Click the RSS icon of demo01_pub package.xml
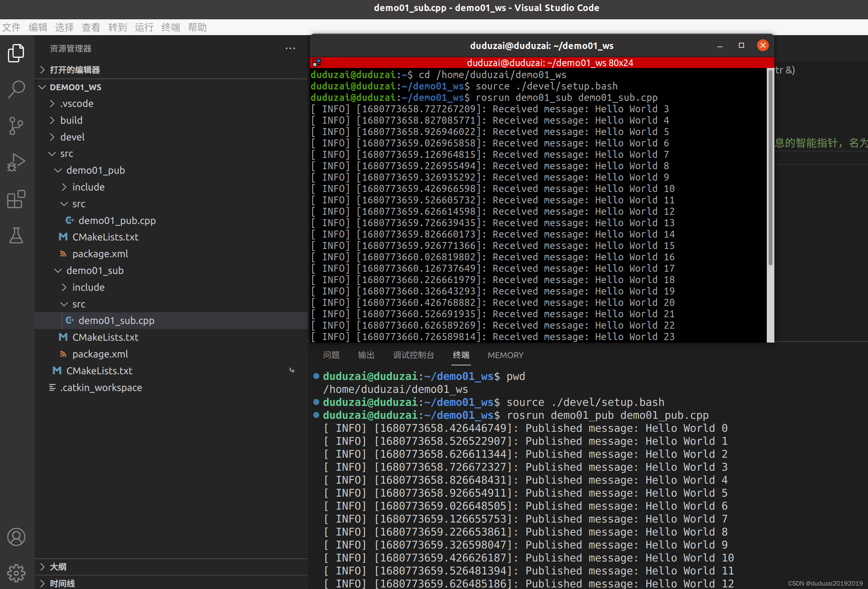The width and height of the screenshot is (868, 589). point(63,254)
